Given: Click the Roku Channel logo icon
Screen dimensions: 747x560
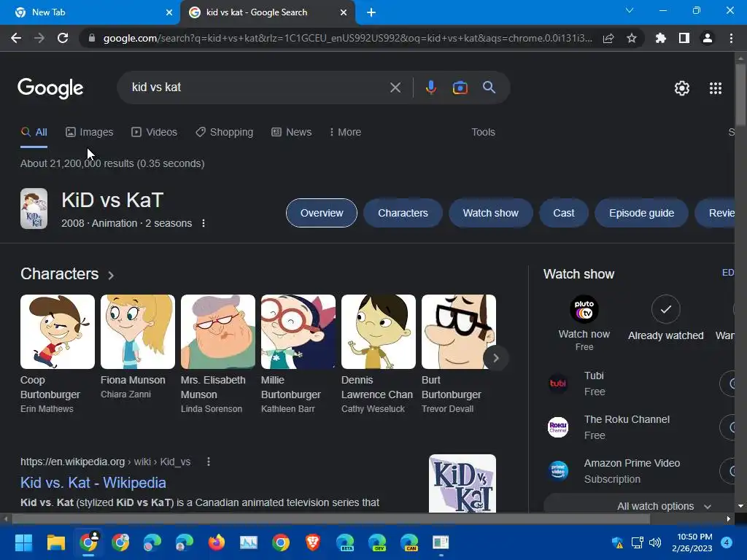Looking at the screenshot, I should coord(558,427).
